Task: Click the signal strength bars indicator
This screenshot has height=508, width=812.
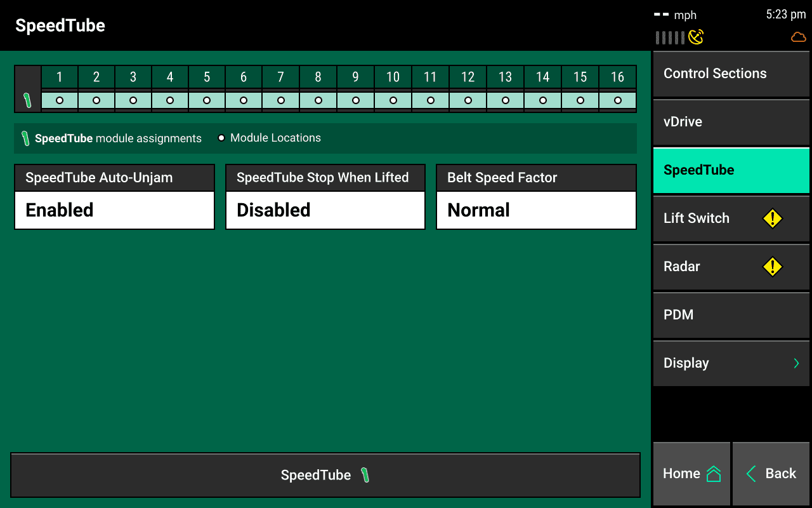Action: click(x=670, y=37)
